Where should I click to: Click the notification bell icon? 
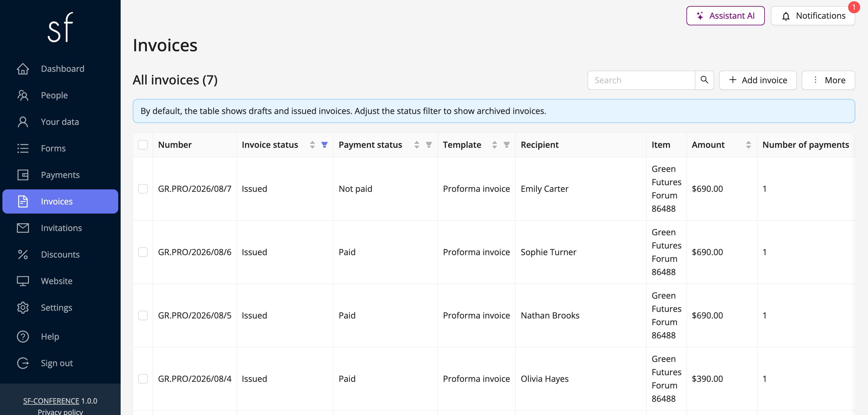pos(786,16)
